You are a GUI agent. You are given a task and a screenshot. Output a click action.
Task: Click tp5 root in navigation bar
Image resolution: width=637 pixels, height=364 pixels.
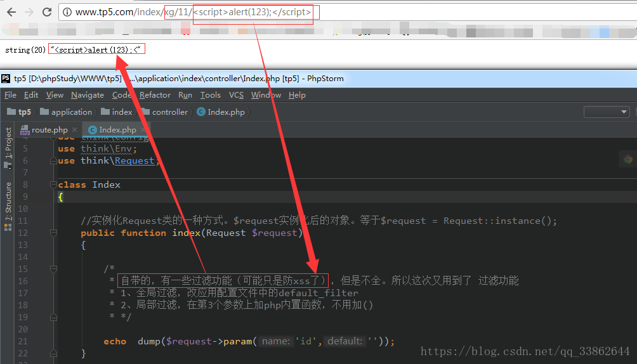tap(24, 112)
